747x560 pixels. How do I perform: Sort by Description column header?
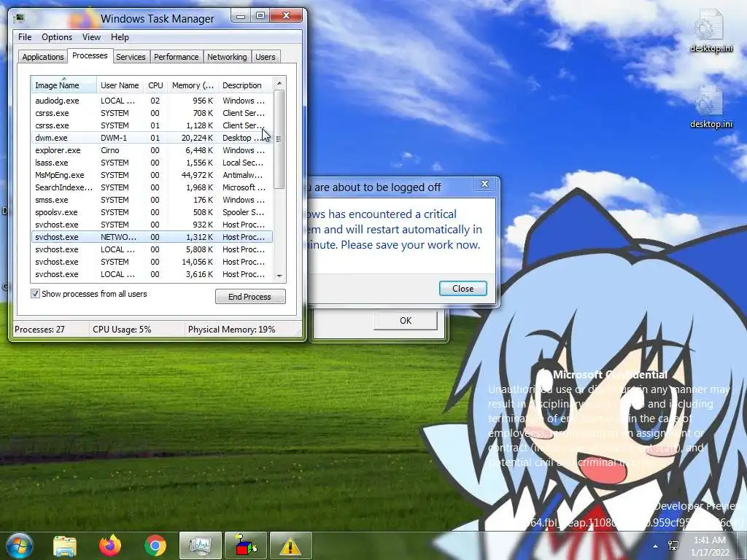pyautogui.click(x=245, y=85)
